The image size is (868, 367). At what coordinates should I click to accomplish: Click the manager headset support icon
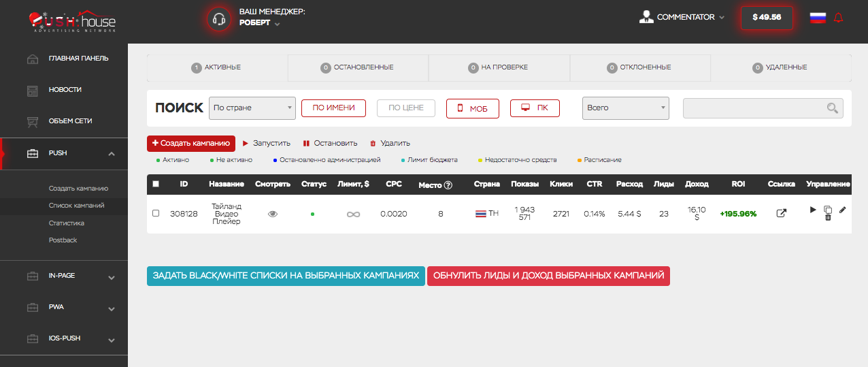click(x=219, y=18)
